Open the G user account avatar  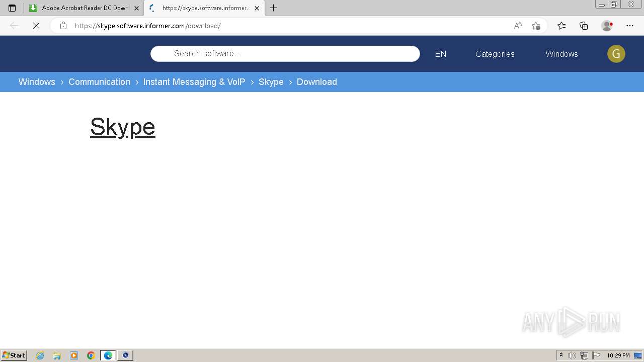click(x=616, y=54)
